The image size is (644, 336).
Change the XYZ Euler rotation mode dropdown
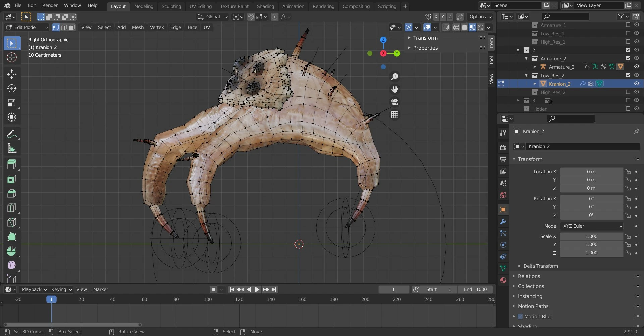click(591, 226)
